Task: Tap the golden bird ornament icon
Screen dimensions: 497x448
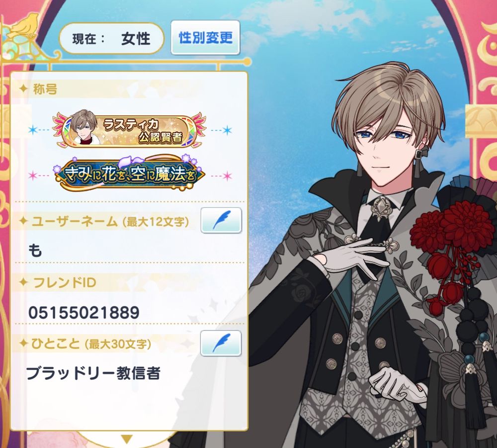Action: [x=22, y=26]
